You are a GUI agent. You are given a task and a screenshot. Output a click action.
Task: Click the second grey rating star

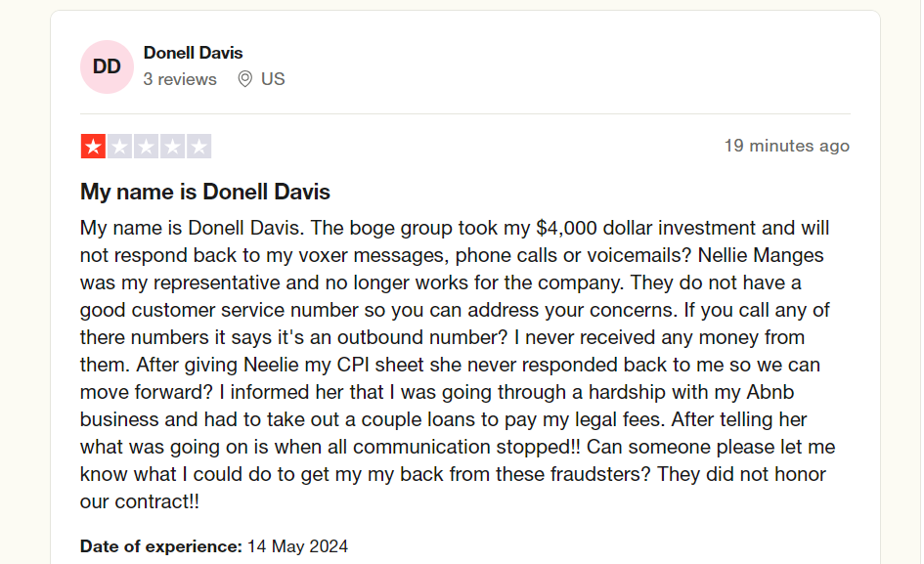coord(119,147)
